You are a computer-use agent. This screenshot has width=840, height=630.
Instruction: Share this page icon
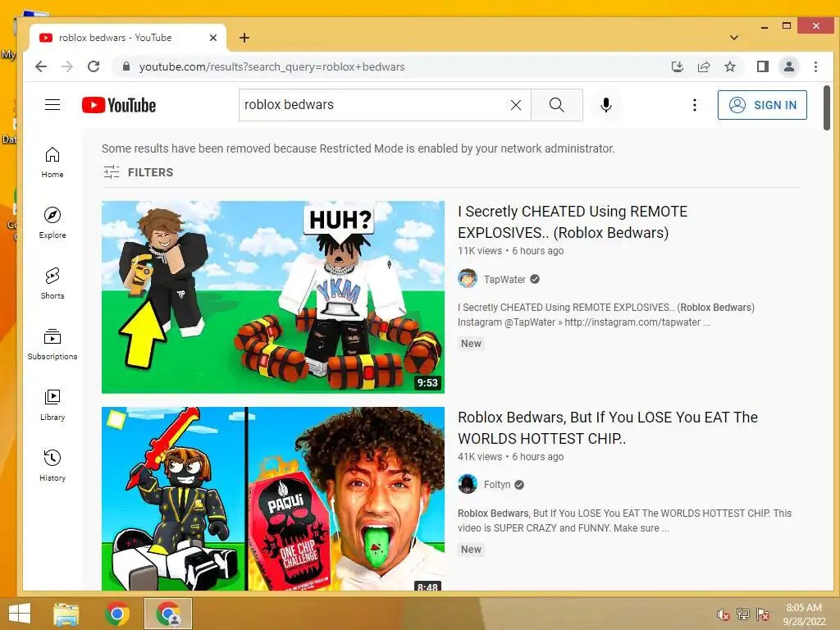[x=704, y=66]
